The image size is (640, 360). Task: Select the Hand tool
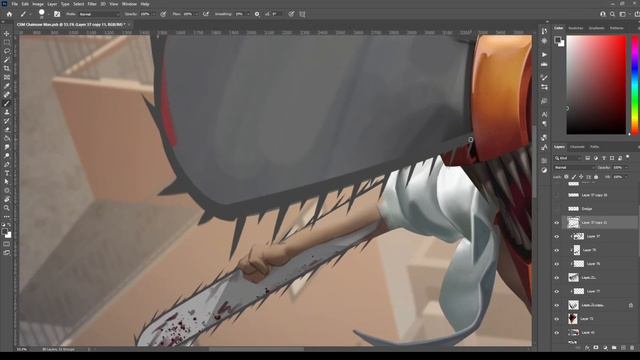pyautogui.click(x=7, y=200)
